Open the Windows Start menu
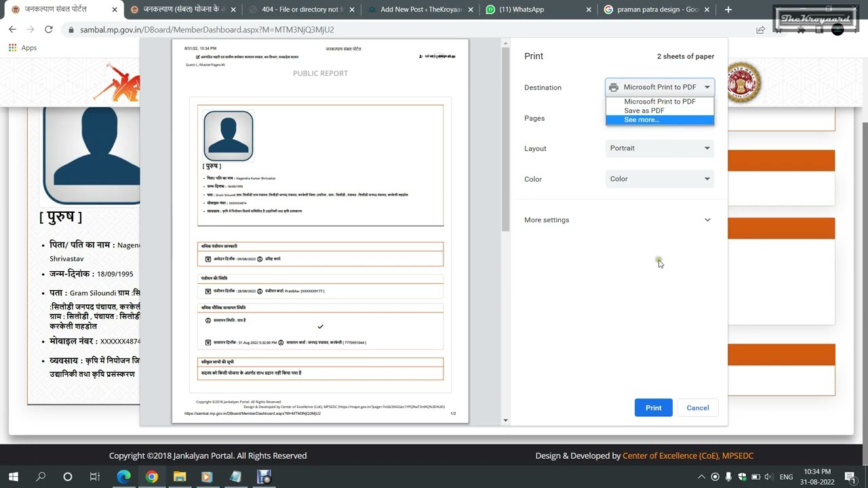This screenshot has width=868, height=488. [14, 476]
